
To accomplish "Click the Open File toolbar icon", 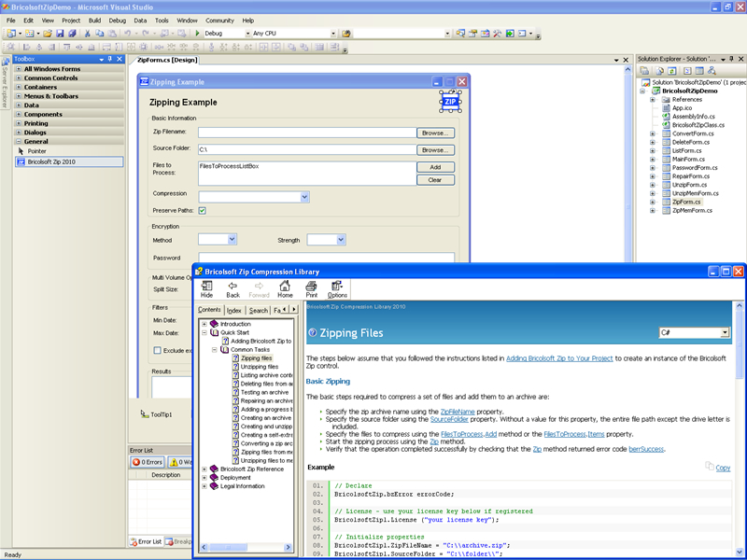I will point(48,34).
